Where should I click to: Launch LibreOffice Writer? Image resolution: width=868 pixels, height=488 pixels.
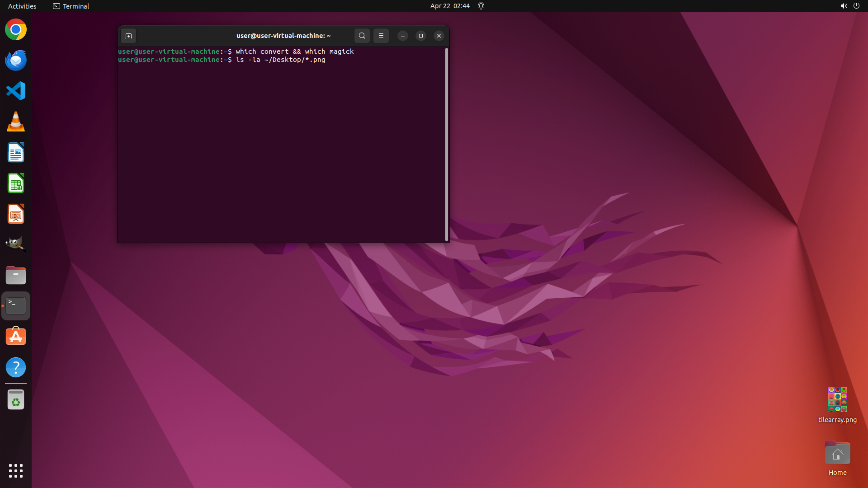16,153
